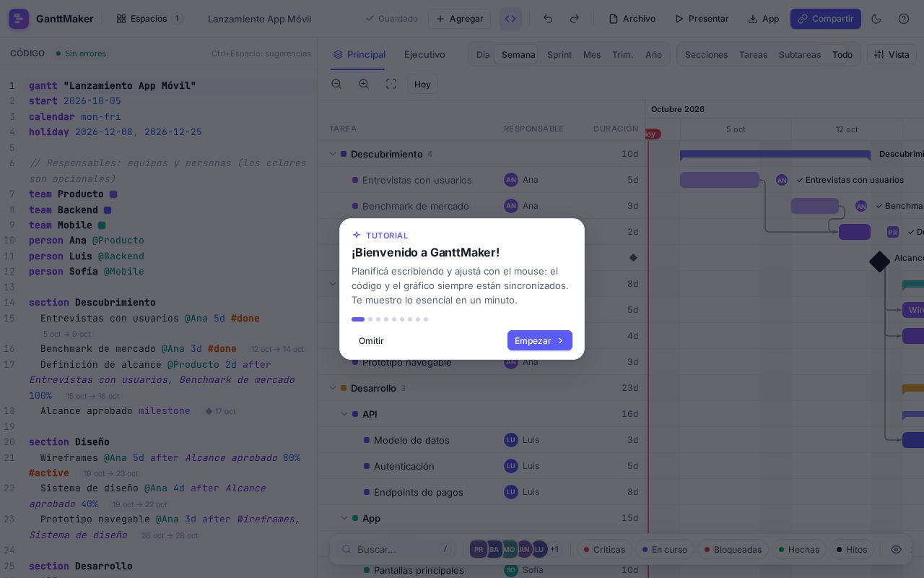The height and width of the screenshot is (578, 924).
Task: Focus the Buscar search field
Action: point(397,549)
